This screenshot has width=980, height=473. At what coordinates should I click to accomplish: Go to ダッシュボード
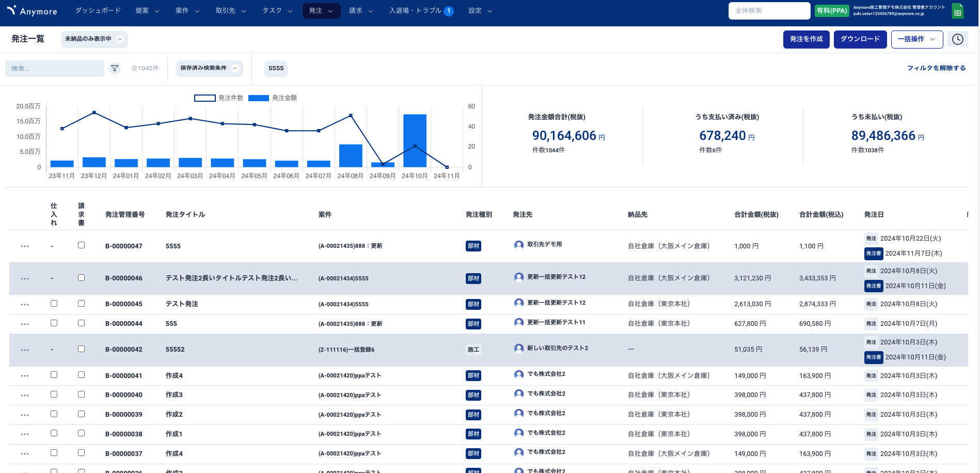point(98,11)
